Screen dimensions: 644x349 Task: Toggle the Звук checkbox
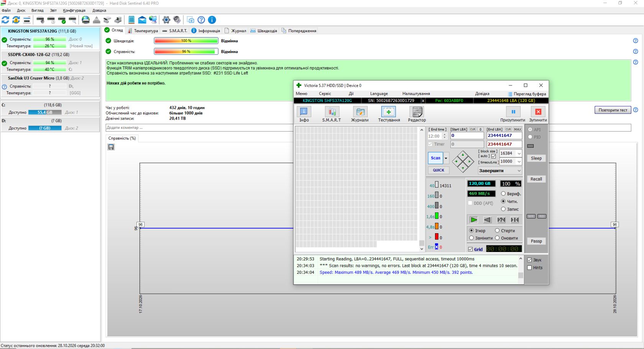click(x=529, y=260)
